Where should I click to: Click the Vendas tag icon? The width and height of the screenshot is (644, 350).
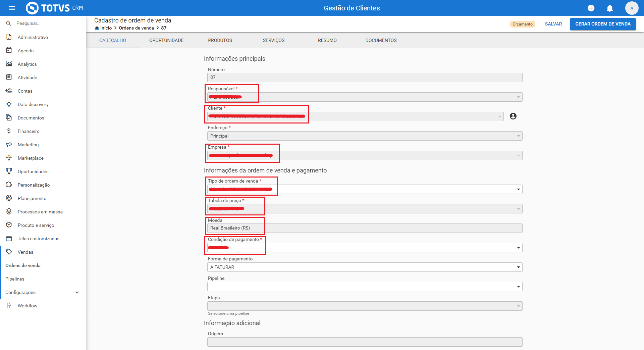point(9,252)
